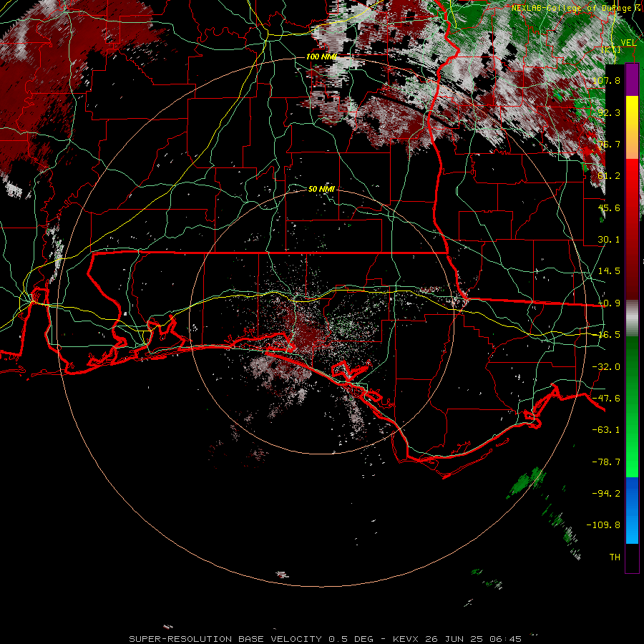This screenshot has height=644, width=644.
Task: Select the 92.3 velocity scale value
Action: tap(609, 112)
